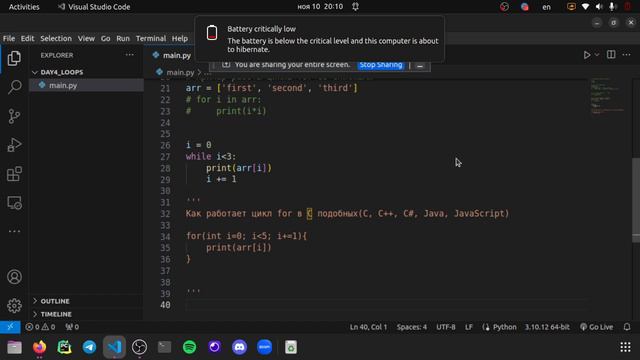Open the Manage gear icon

[14, 305]
